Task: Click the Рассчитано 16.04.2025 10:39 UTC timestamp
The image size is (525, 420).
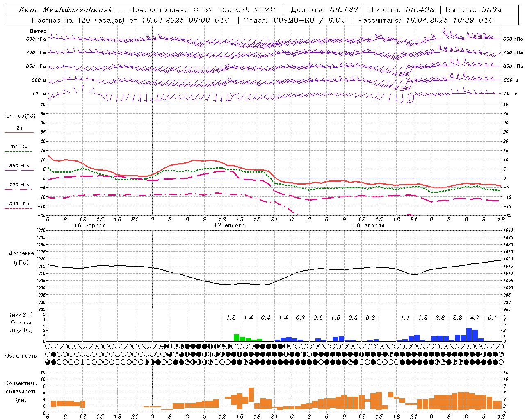Action: click(426, 20)
